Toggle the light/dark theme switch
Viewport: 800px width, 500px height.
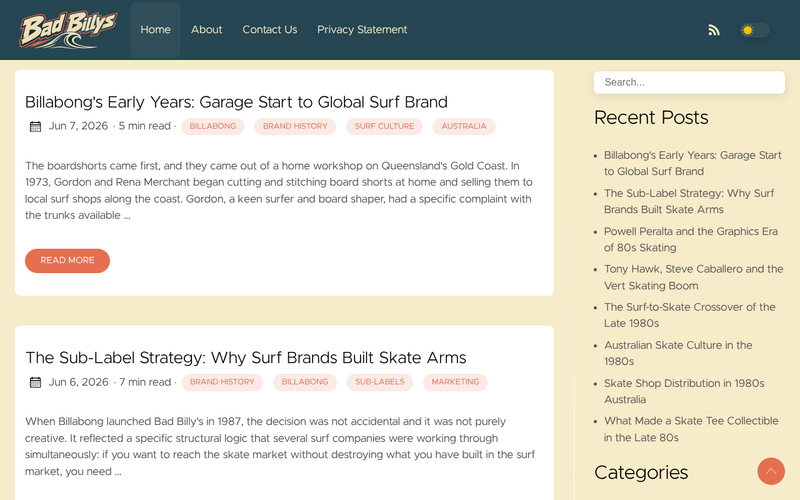755,30
